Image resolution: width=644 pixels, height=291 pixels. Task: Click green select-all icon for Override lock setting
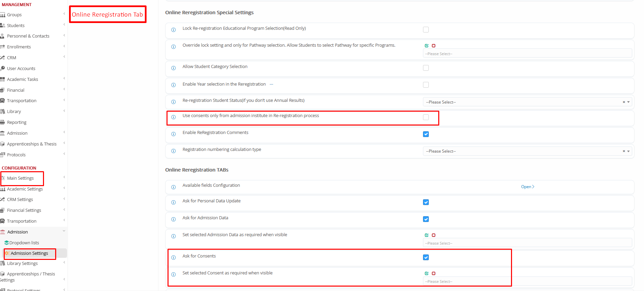[x=426, y=46]
